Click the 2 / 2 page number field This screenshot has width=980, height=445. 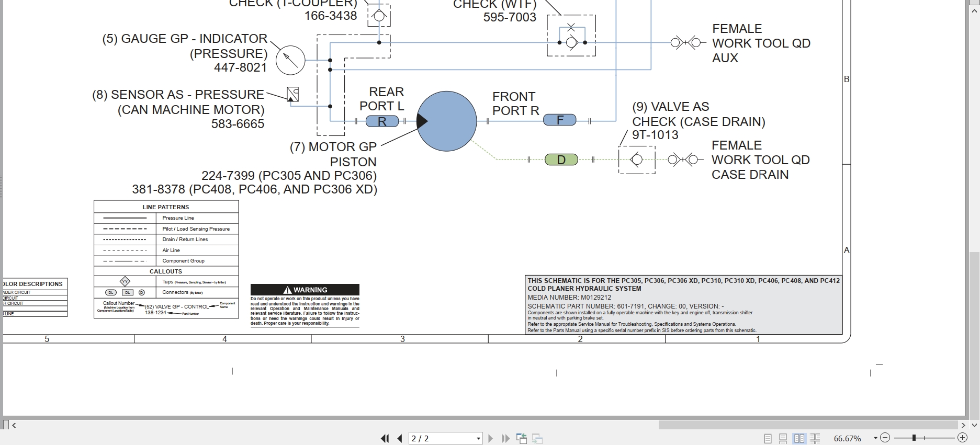click(x=442, y=438)
